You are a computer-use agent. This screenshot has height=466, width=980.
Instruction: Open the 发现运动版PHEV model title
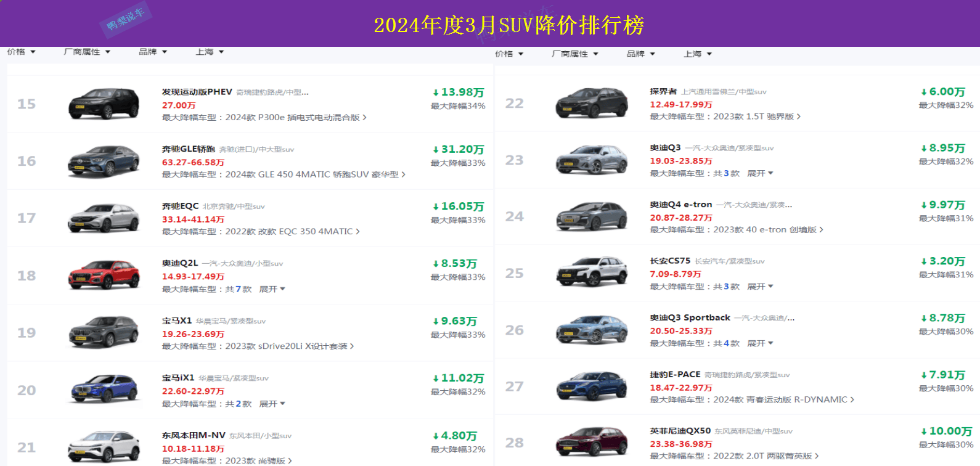(x=197, y=92)
